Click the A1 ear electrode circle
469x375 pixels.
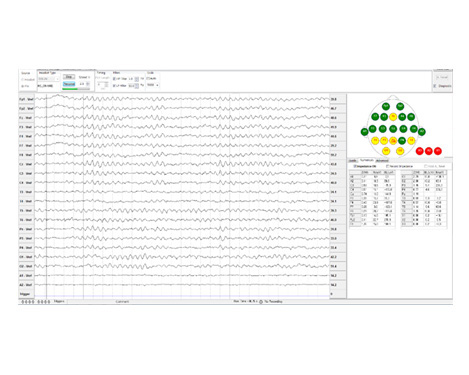click(x=364, y=132)
